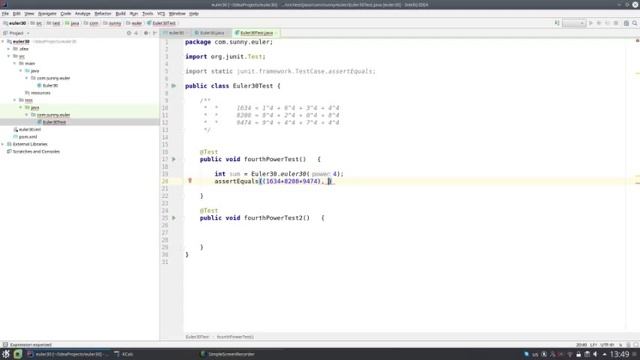
Task: Select Euler30 class in project tree
Action: [47, 85]
